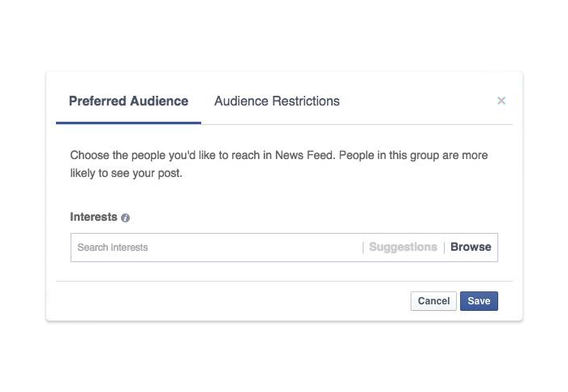Image resolution: width=568 pixels, height=392 pixels.
Task: Select the Preferred Audience tab
Action: pos(128,101)
